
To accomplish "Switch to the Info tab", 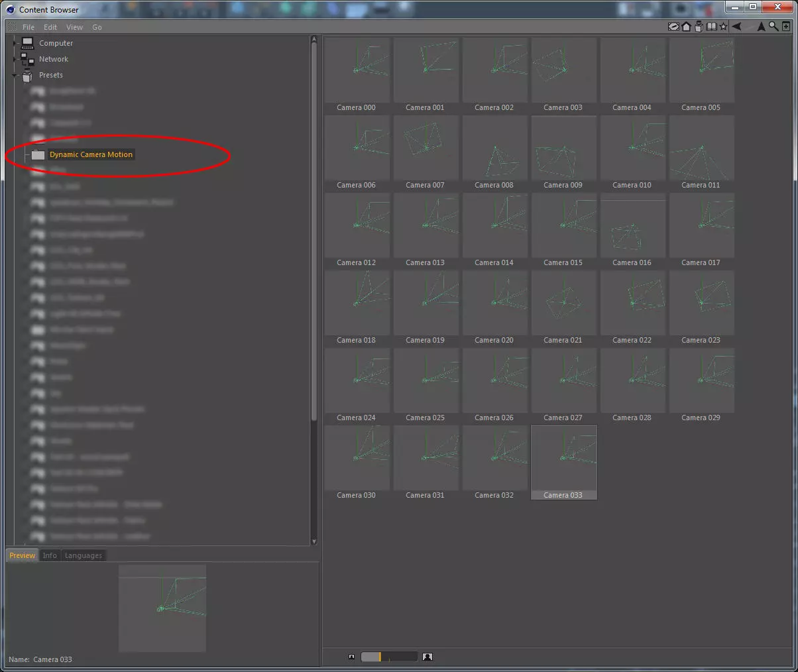I will (x=50, y=555).
